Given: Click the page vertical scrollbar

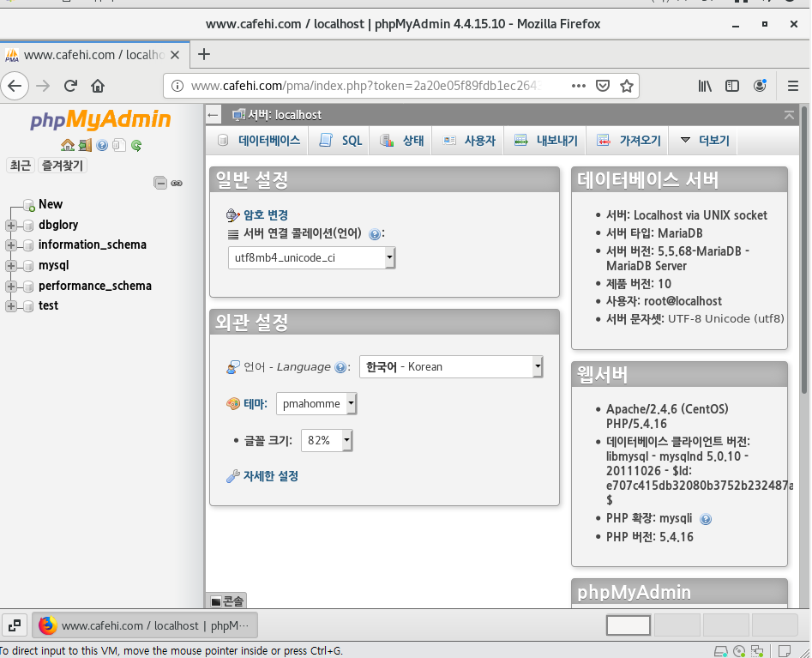Looking at the screenshot, I should [x=804, y=251].
